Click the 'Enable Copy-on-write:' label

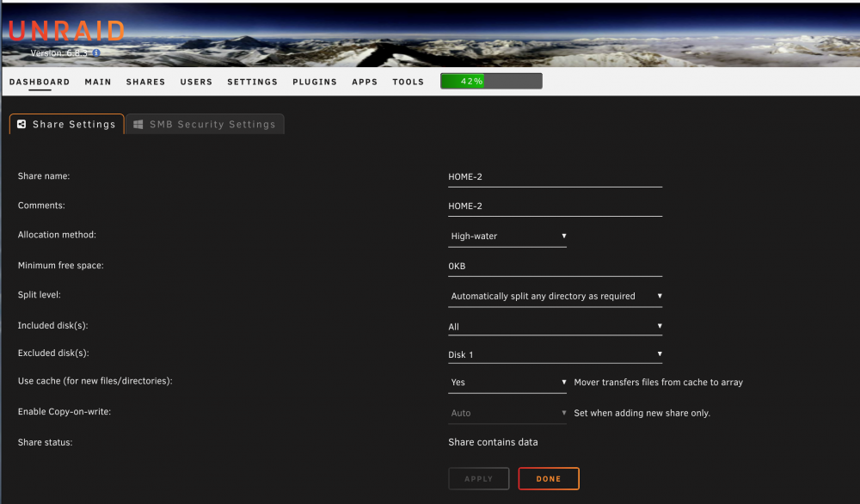pos(64,411)
